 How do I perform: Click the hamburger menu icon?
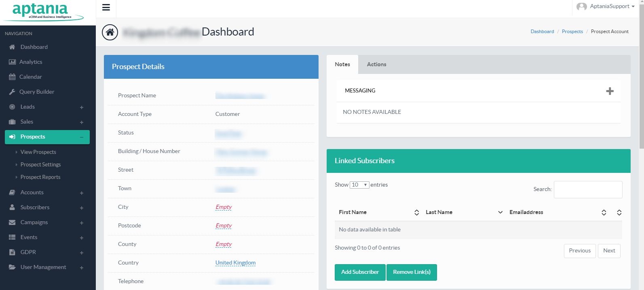pyautogui.click(x=106, y=7)
